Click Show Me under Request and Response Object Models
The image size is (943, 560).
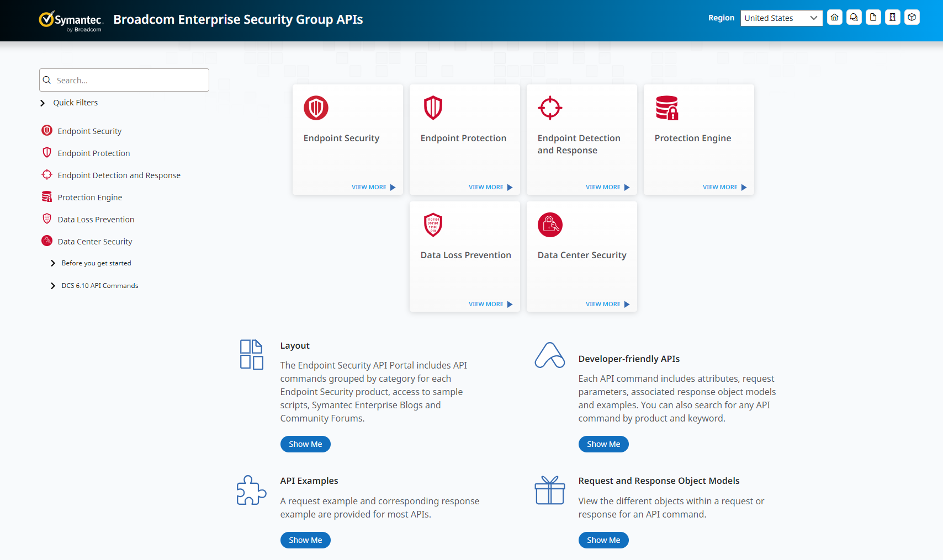point(603,540)
